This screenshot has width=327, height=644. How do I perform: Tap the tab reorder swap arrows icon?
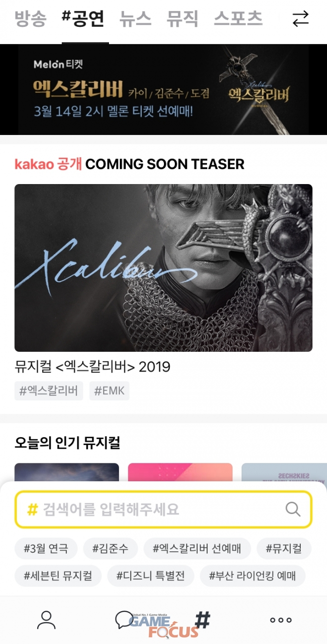tap(300, 19)
